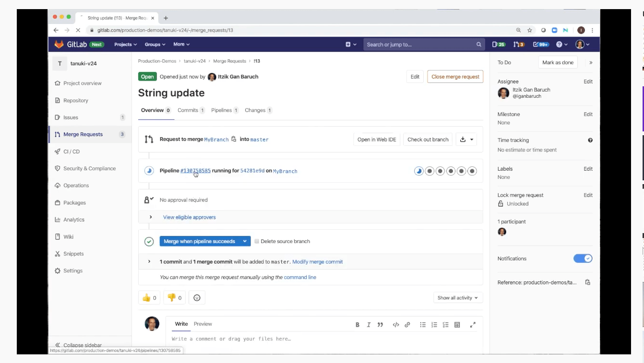Screen dimensions: 644x363
Task: Expand View eligible approvers section
Action: [x=151, y=217]
